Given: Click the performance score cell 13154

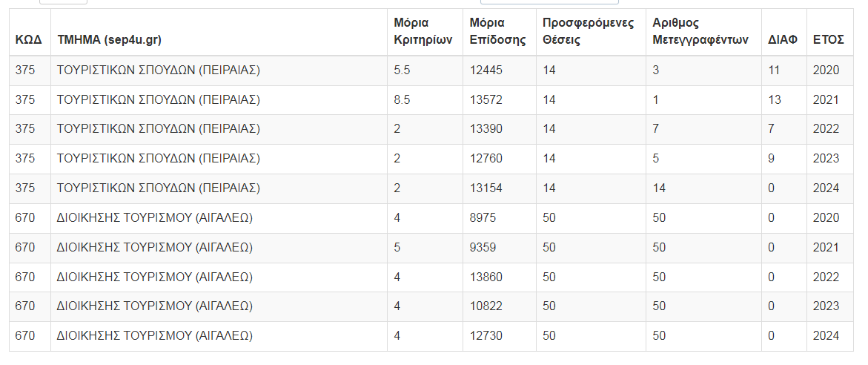Looking at the screenshot, I should pos(486,188).
